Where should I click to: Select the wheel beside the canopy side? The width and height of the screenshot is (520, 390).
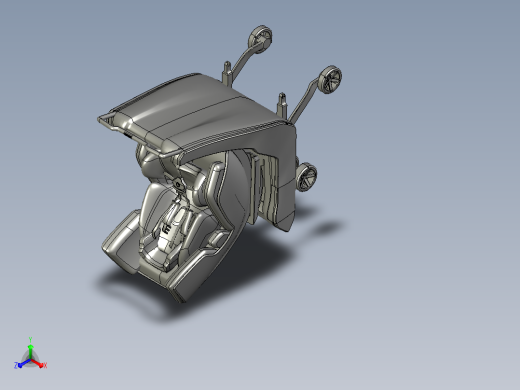(306, 177)
